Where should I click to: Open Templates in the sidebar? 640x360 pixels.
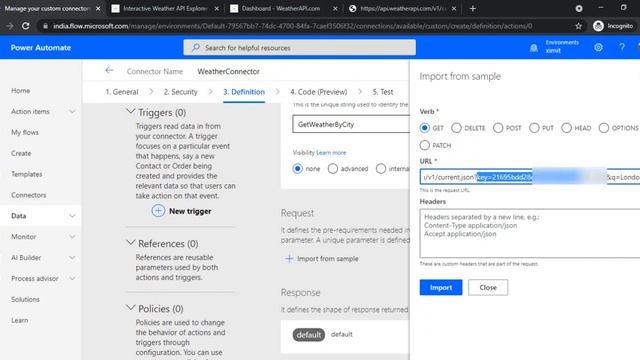click(x=27, y=174)
